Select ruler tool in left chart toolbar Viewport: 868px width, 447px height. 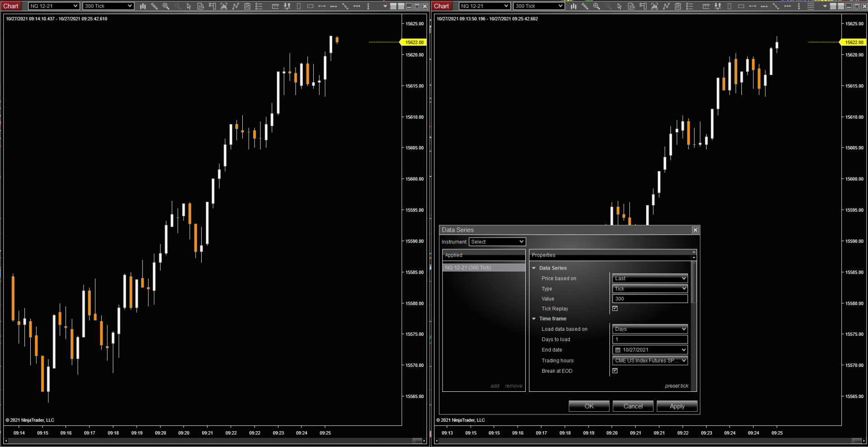(x=275, y=6)
